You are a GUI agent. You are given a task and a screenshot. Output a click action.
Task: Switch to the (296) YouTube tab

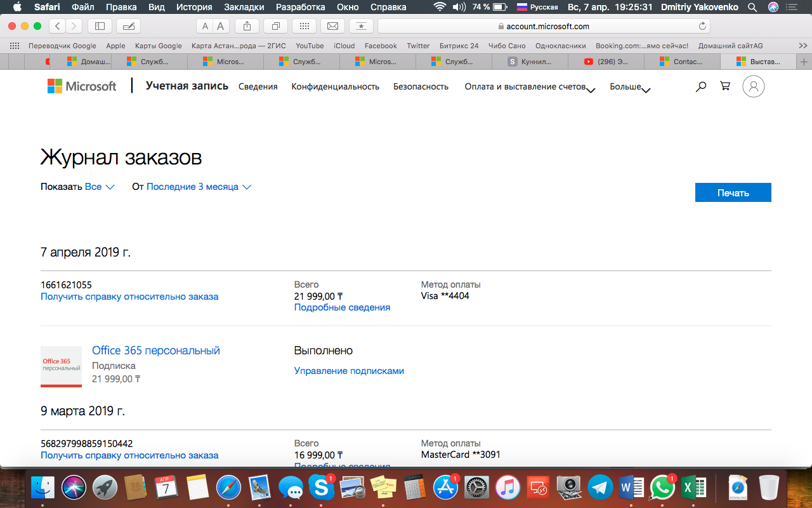pyautogui.click(x=606, y=62)
